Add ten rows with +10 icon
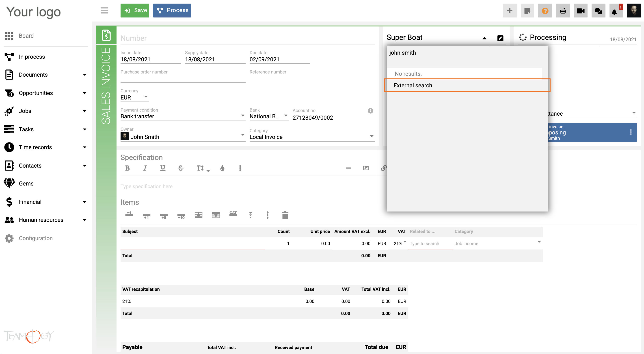 coord(181,216)
